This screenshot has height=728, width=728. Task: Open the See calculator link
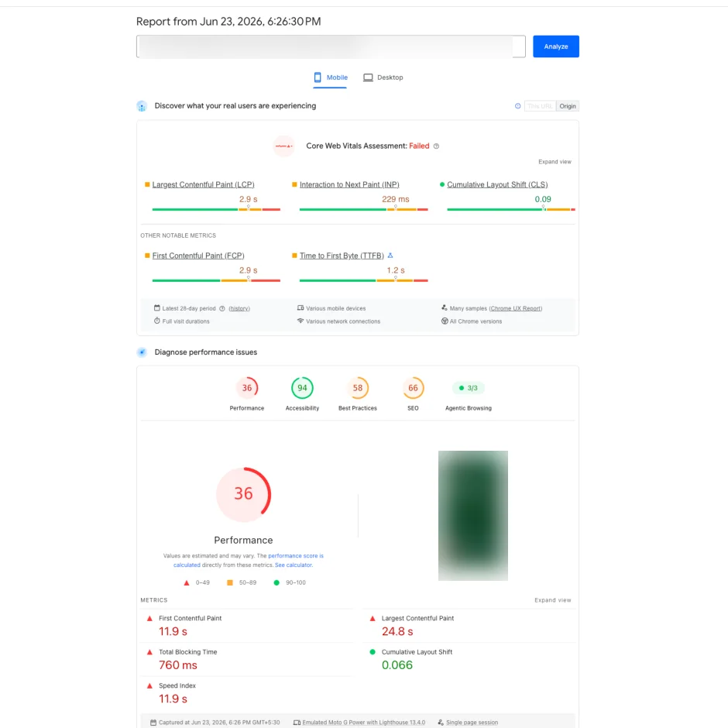point(294,565)
